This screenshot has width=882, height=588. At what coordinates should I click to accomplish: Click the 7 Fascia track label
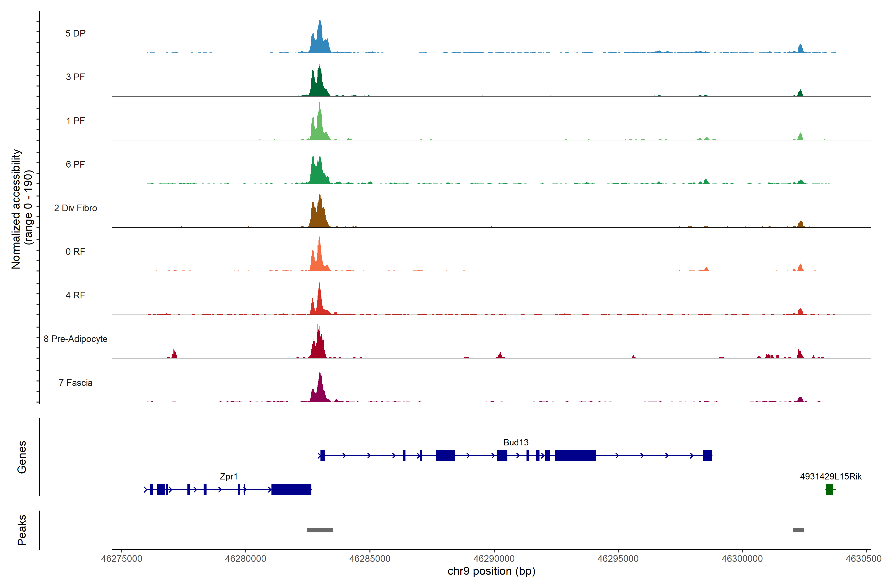(x=75, y=383)
